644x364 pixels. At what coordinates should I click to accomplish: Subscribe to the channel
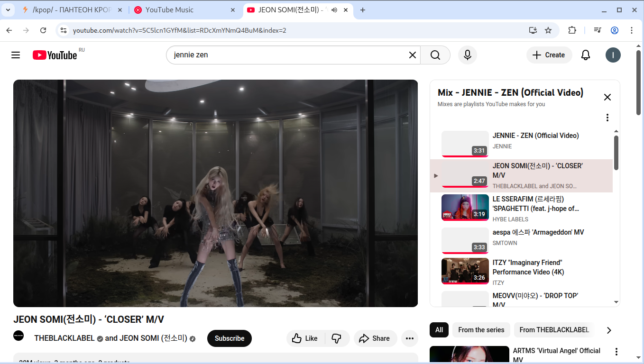tap(230, 338)
